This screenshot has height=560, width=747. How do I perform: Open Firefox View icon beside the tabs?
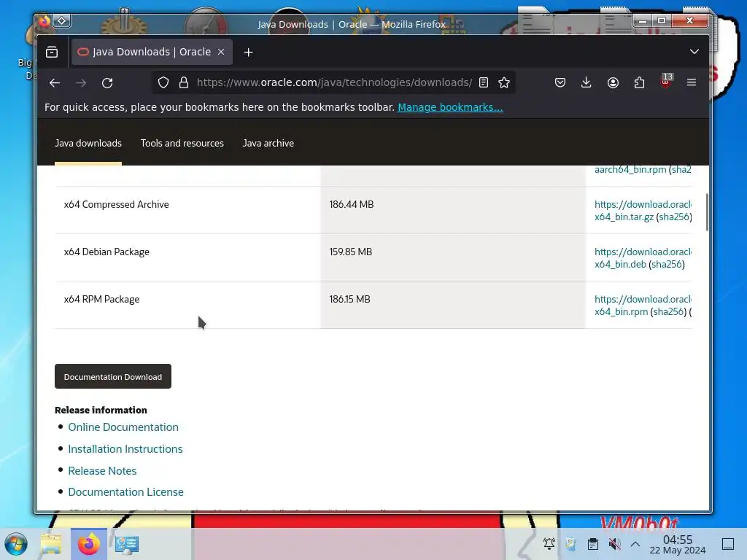52,52
